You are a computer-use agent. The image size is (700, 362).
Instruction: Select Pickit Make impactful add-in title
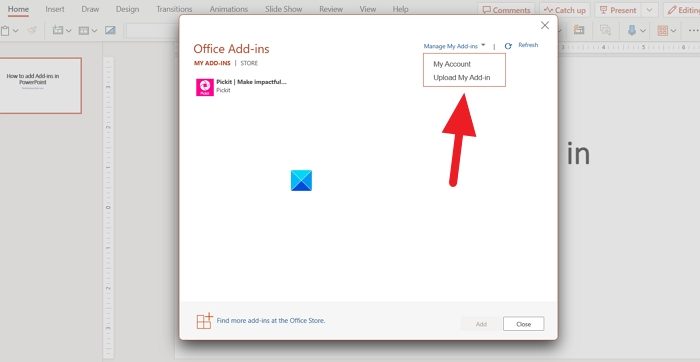click(251, 82)
